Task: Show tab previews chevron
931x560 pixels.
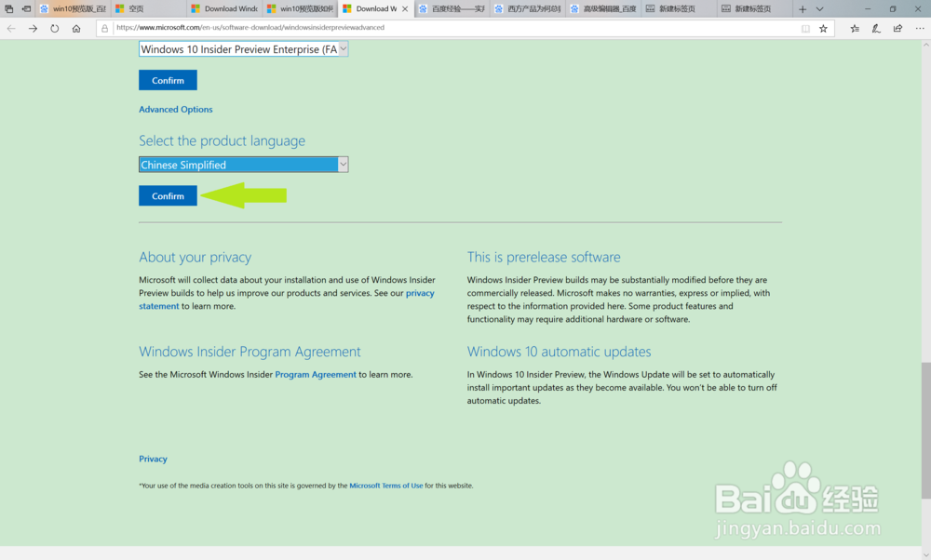Action: click(x=819, y=9)
